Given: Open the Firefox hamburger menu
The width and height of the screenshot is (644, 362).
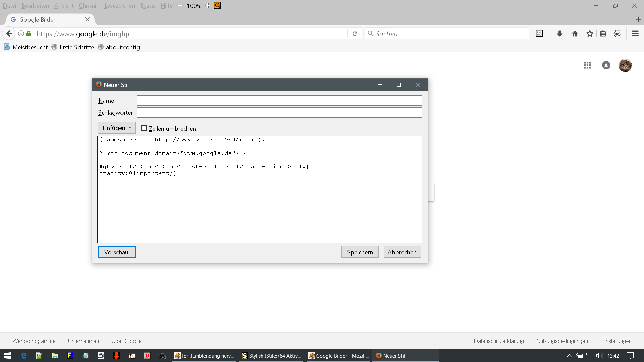Looking at the screenshot, I should [x=635, y=34].
